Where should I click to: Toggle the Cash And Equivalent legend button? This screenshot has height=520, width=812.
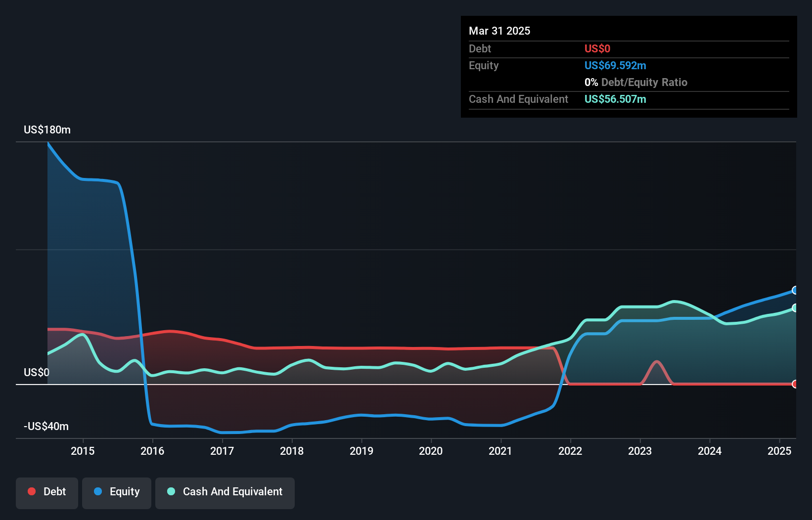pos(225,493)
